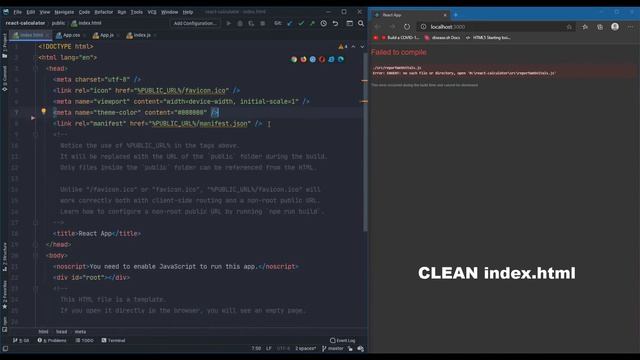Click the Git Commit checkmark icon
The width and height of the screenshot is (640, 360).
tap(301, 23)
